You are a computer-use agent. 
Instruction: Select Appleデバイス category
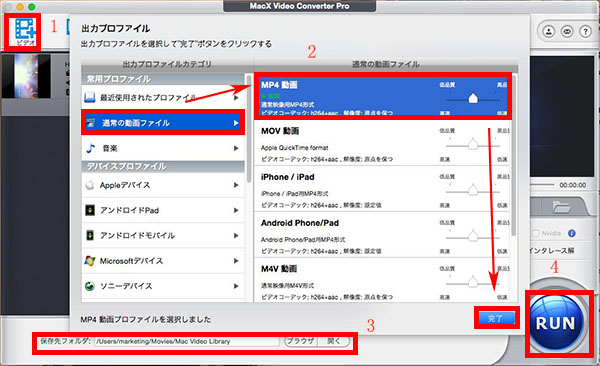click(163, 185)
